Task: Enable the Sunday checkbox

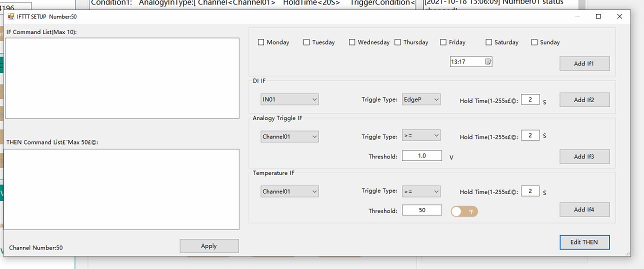Action: coord(534,42)
